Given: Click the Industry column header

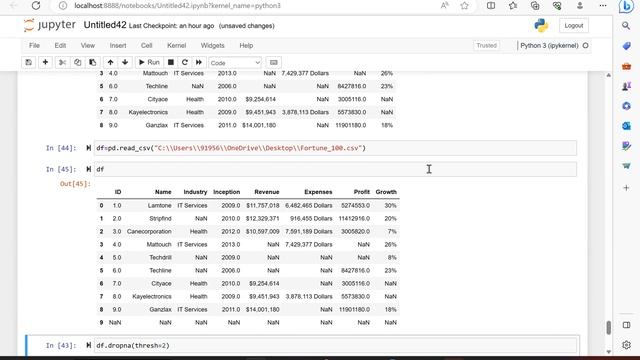Looking at the screenshot, I should click(195, 192).
